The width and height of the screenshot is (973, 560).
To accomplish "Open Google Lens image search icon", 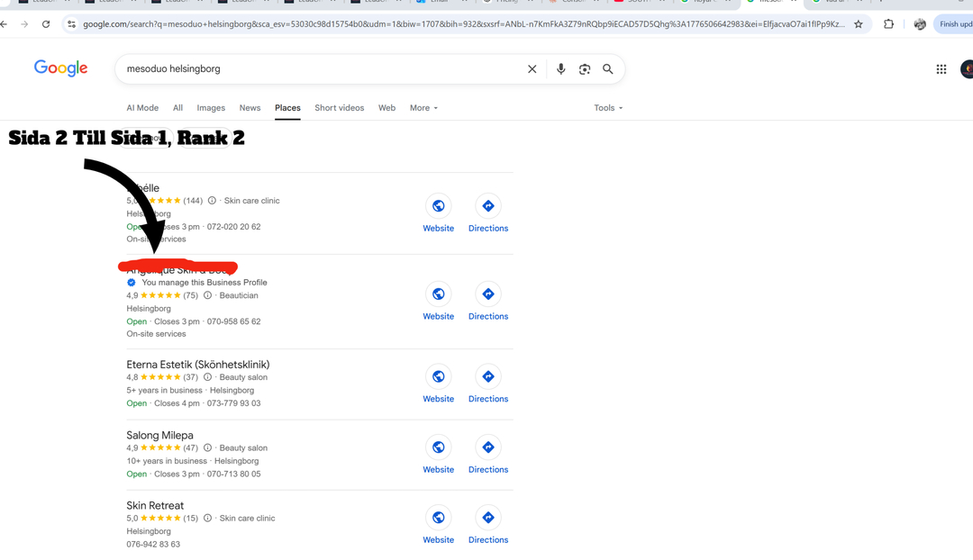I will 585,68.
